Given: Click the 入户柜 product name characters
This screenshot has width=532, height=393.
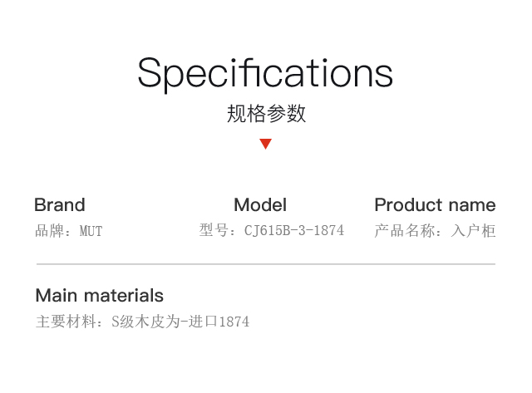Looking at the screenshot, I should [473, 231].
